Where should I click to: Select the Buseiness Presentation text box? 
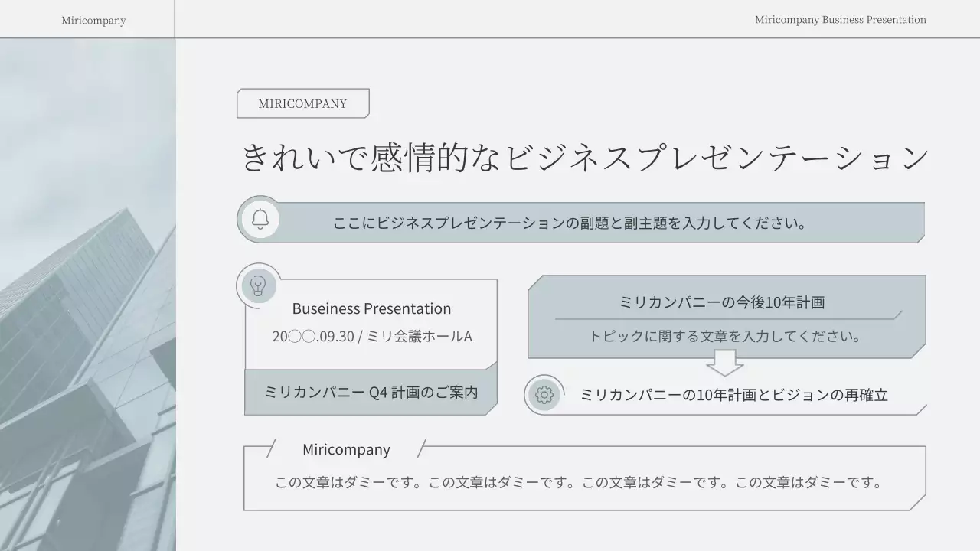pyautogui.click(x=371, y=308)
